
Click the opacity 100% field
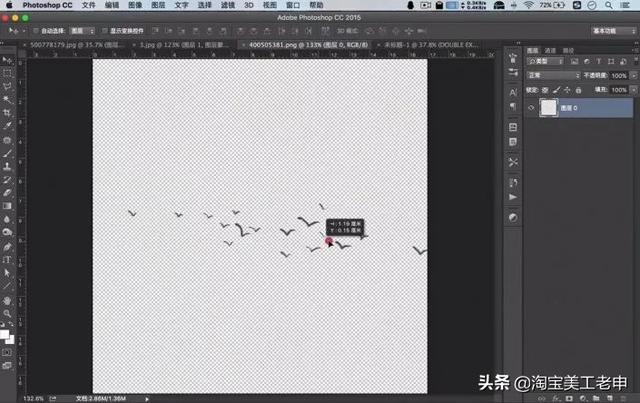(619, 76)
